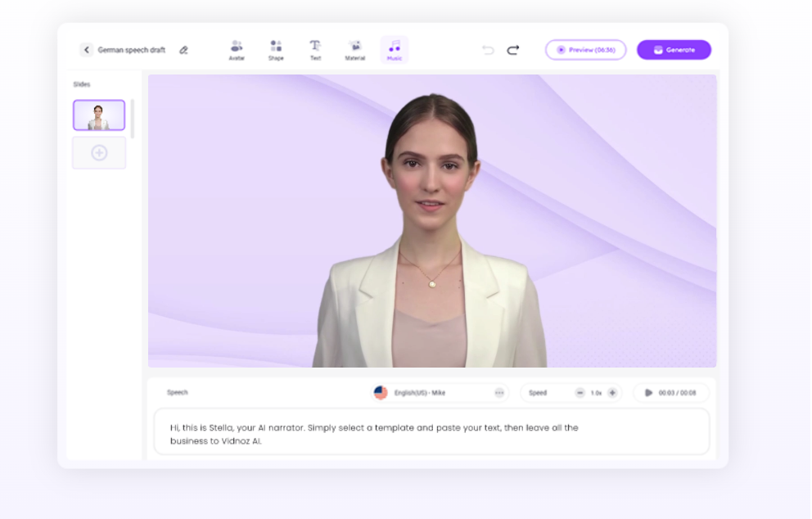Image resolution: width=812 pixels, height=519 pixels.
Task: Select the Shape tool
Action: 276,50
